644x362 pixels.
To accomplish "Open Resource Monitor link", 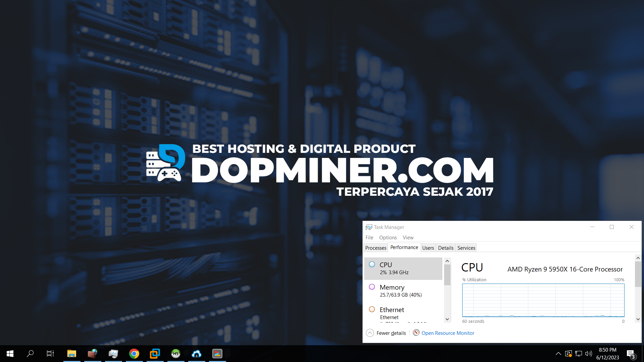I will [x=448, y=333].
